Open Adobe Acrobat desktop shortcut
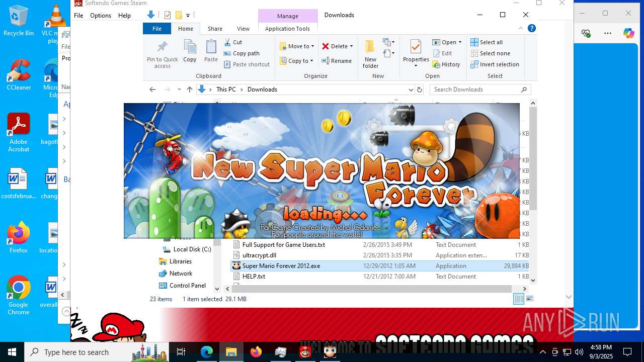This screenshot has height=362, width=644. (19, 133)
